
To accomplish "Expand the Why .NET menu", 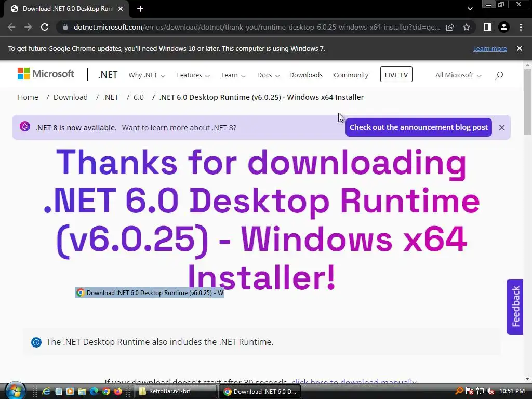I will click(x=147, y=75).
